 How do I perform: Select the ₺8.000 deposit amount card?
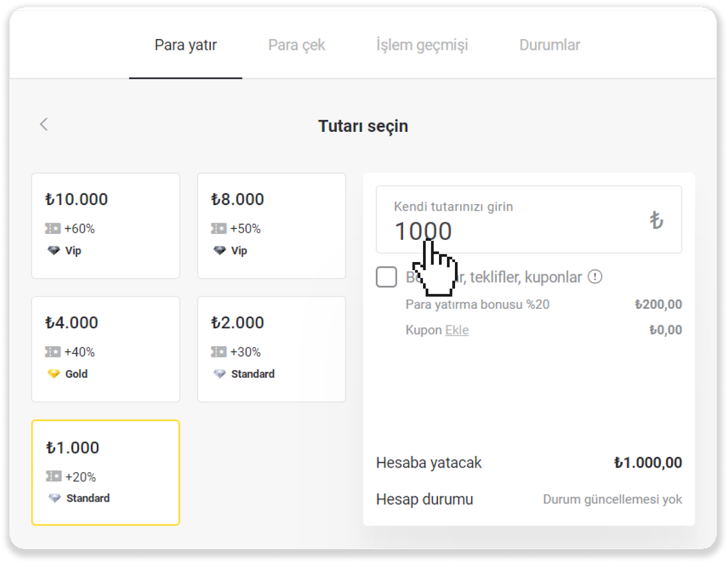click(x=272, y=226)
